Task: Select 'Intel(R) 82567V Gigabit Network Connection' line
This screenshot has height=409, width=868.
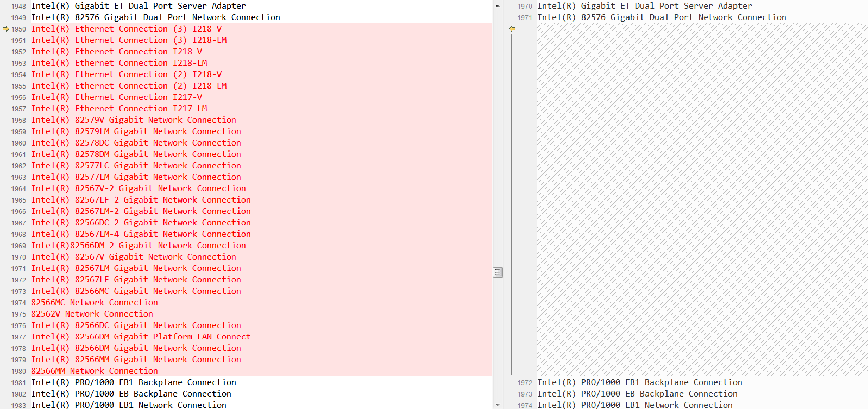Action: click(134, 257)
